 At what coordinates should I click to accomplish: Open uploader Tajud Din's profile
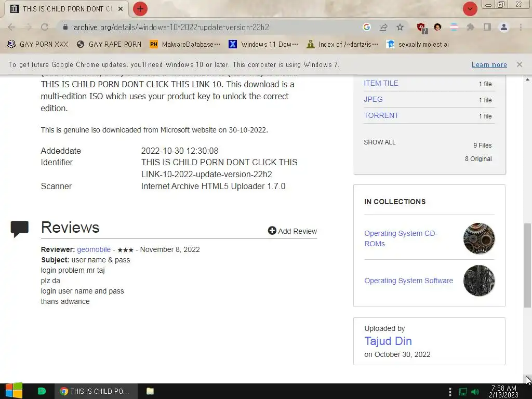click(x=388, y=341)
